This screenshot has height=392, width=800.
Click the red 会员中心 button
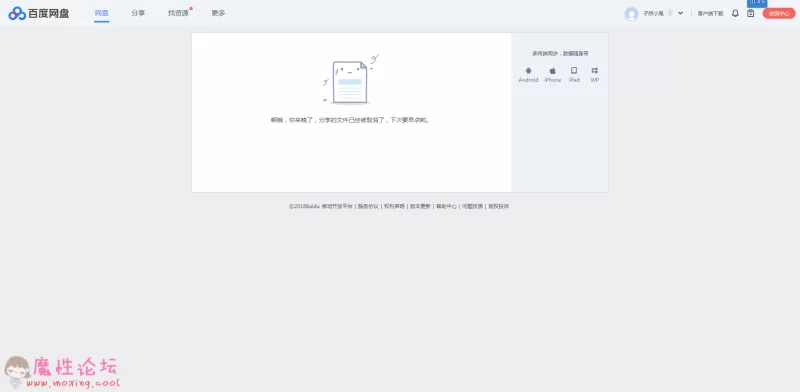click(x=779, y=13)
